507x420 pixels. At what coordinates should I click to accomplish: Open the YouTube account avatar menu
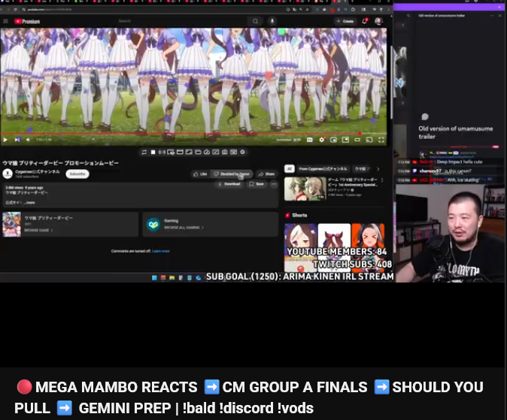point(378,21)
